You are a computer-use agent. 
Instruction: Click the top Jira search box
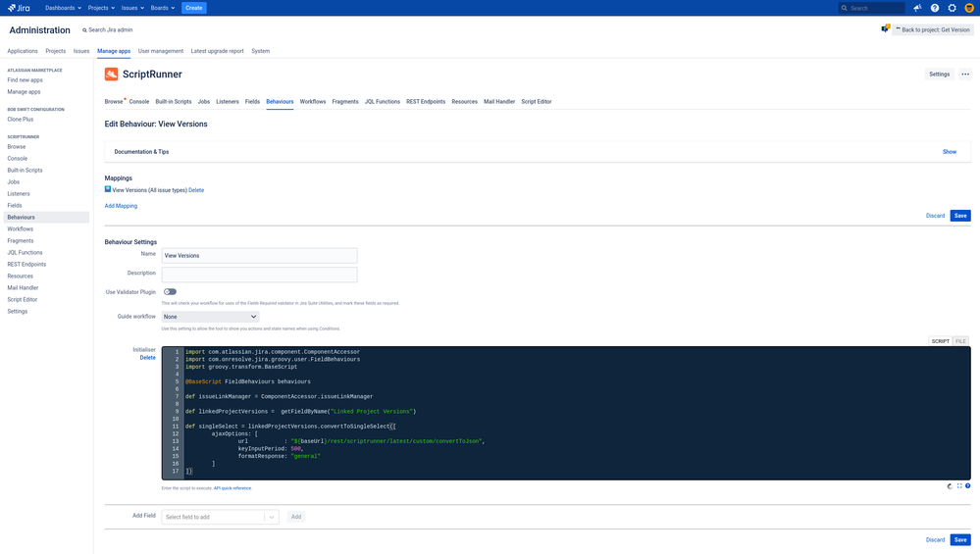(871, 8)
